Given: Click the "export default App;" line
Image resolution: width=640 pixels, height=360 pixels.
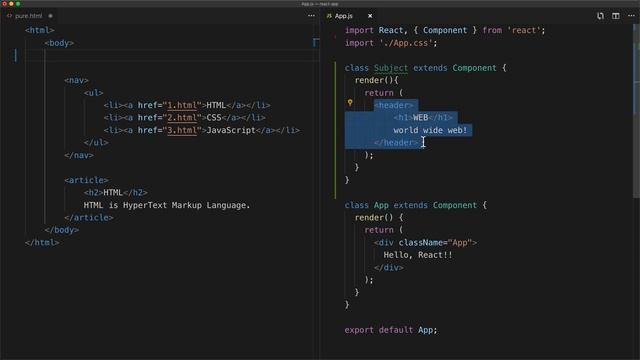Looking at the screenshot, I should 391,330.
